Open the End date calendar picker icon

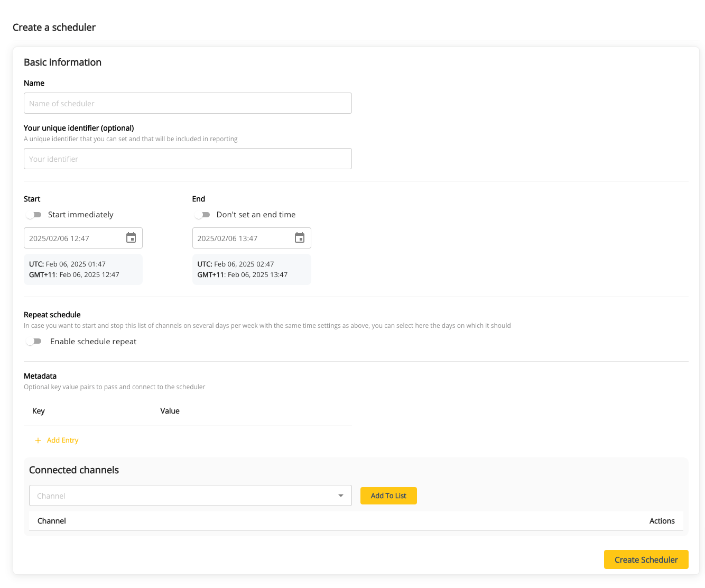click(x=300, y=238)
